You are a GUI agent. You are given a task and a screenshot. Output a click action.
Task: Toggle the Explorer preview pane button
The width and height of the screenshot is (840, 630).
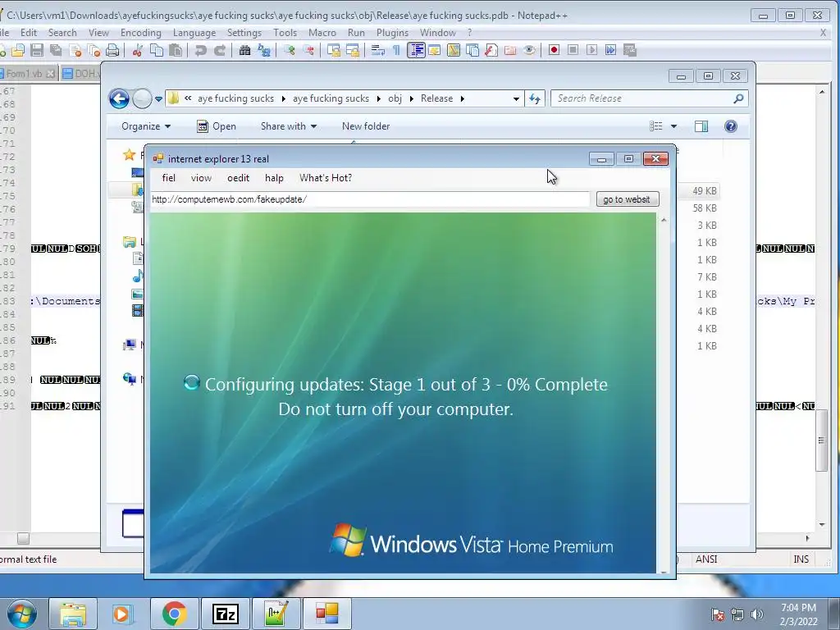[701, 126]
